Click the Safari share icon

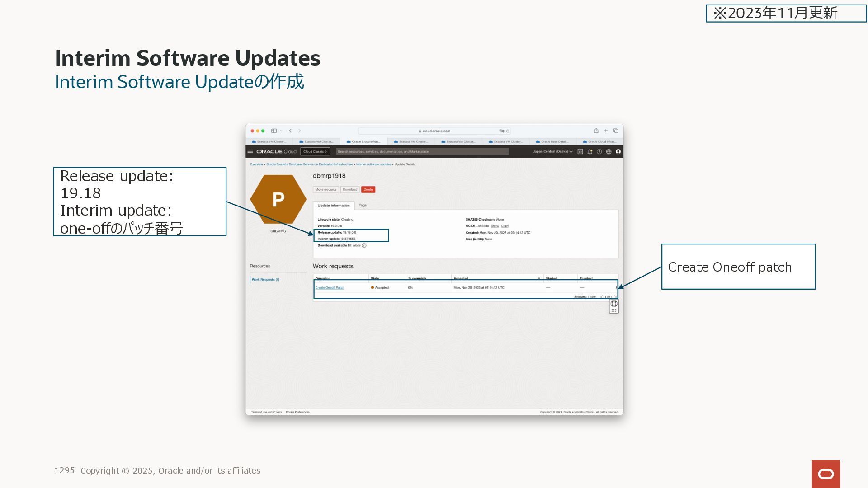pos(596,131)
